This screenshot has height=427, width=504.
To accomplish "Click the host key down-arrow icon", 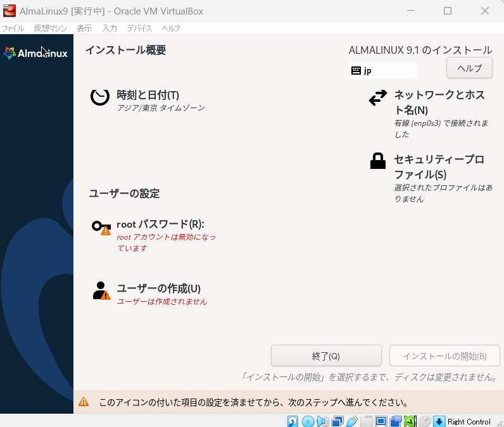I will [439, 421].
